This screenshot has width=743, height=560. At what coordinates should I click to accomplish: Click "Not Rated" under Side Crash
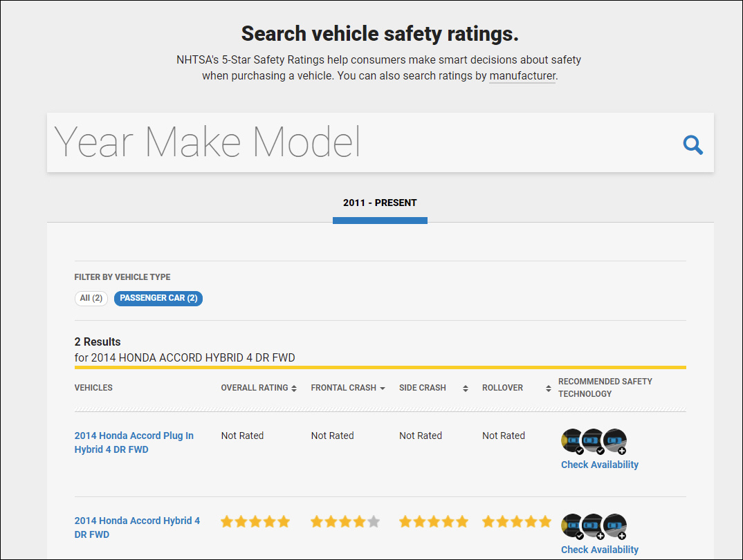coord(421,436)
